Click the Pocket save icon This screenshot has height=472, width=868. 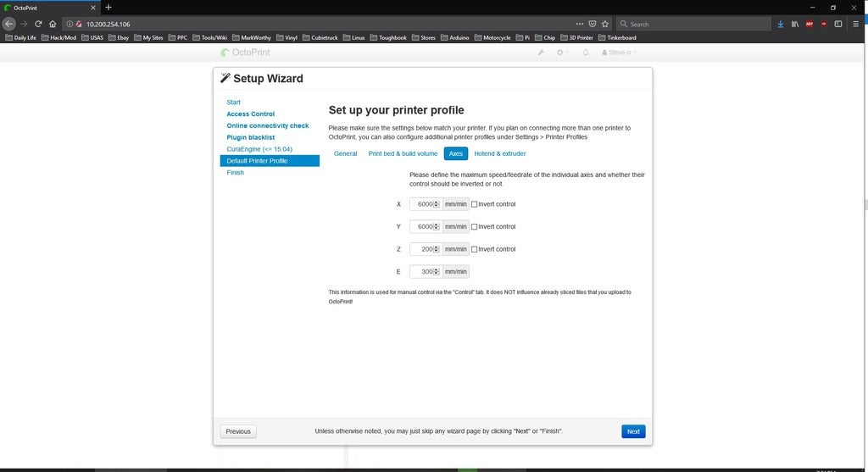(x=593, y=24)
